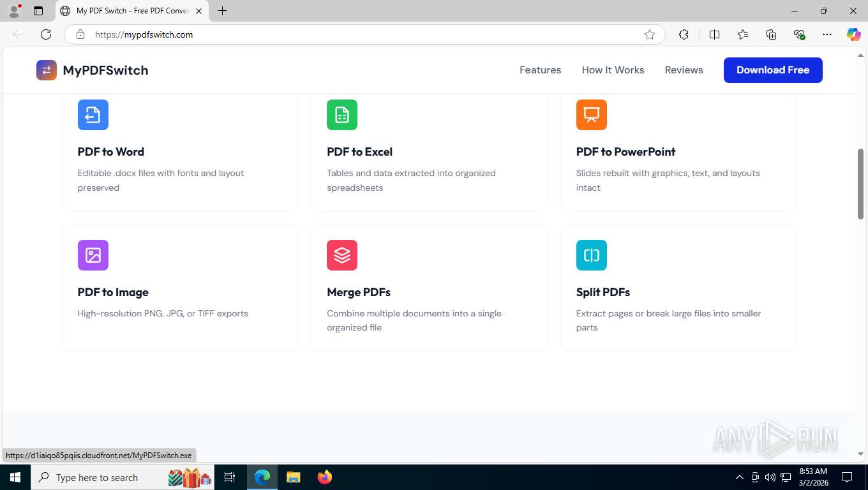Click the PDF to Word heading
The width and height of the screenshot is (868, 490).
click(x=111, y=152)
